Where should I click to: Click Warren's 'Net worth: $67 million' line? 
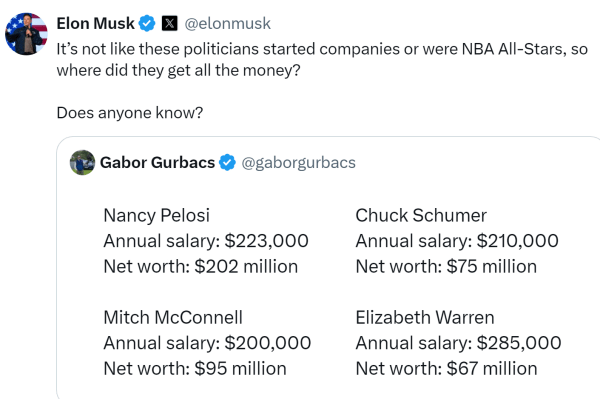(446, 369)
